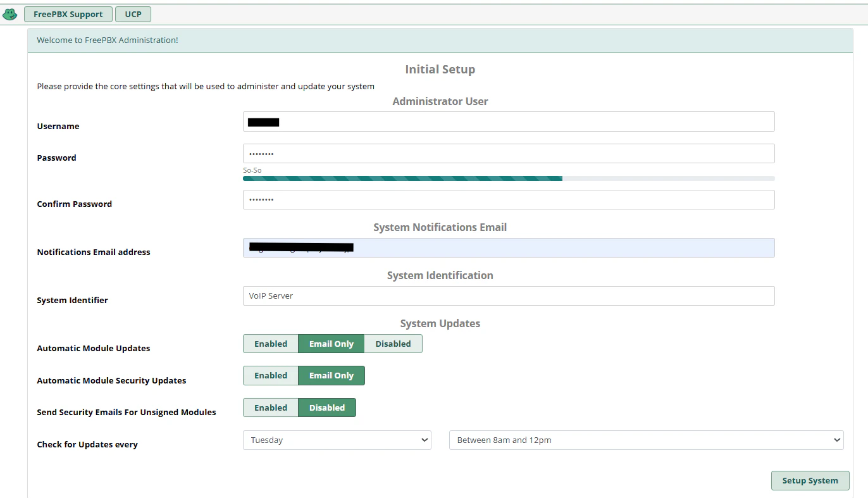The image size is (868, 498).
Task: Click the password strength progress bar
Action: click(x=509, y=178)
